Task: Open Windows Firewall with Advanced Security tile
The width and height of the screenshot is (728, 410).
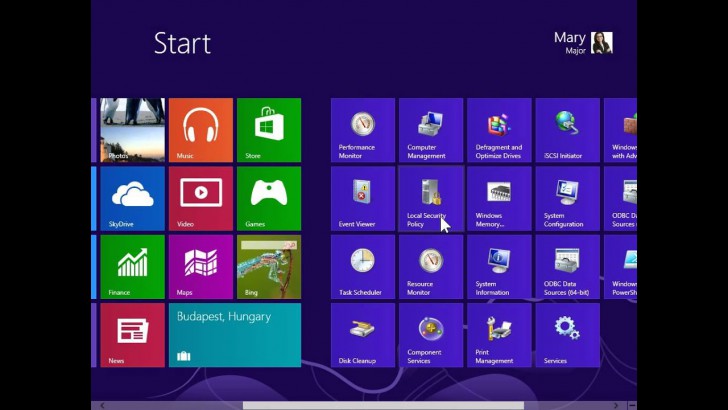Action: point(620,130)
